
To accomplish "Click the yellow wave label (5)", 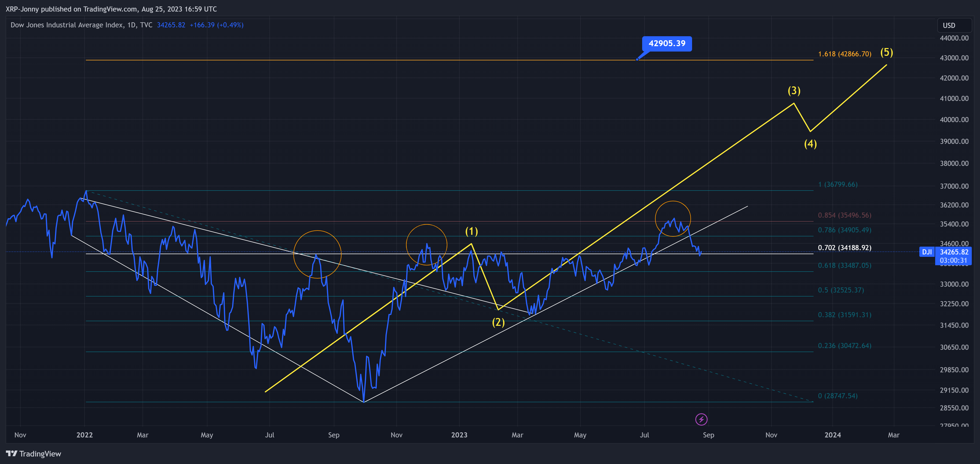I will (886, 52).
